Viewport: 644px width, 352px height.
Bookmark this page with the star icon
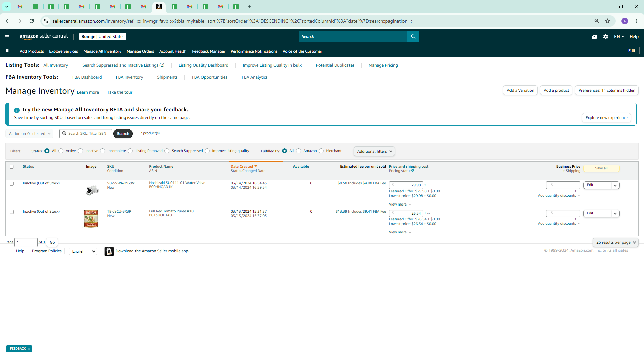coord(608,21)
